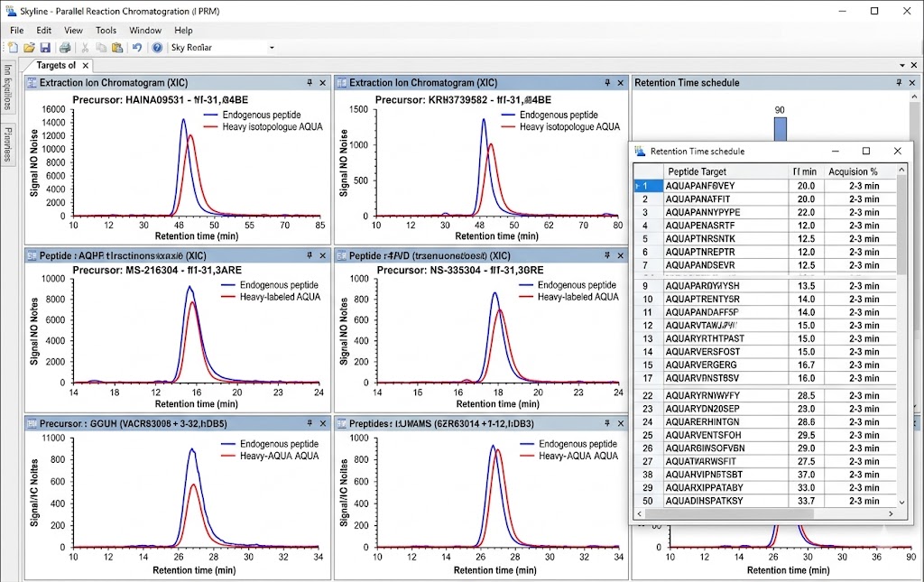Pin the GGUH VACR83008 panel
Screen dimensions: 924x582
310,423
